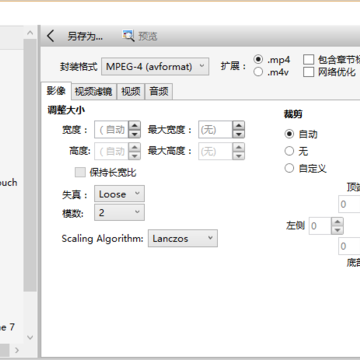Screen dimensions: 360x360
Task: Switch to the 视频 tab
Action: point(131,91)
